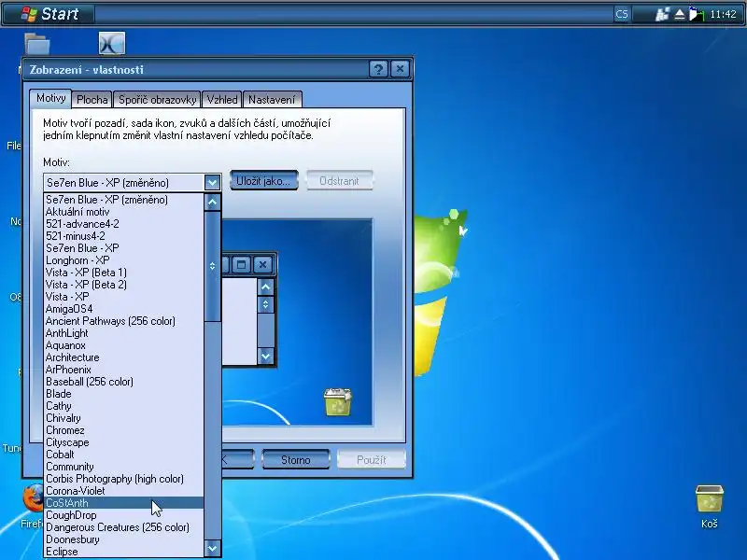Image resolution: width=747 pixels, height=560 pixels.
Task: Switch to the Plocha tab
Action: pos(92,100)
